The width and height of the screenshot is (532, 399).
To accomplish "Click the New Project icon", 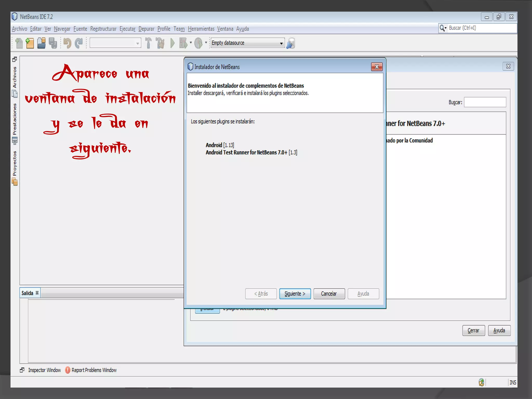I will click(30, 43).
